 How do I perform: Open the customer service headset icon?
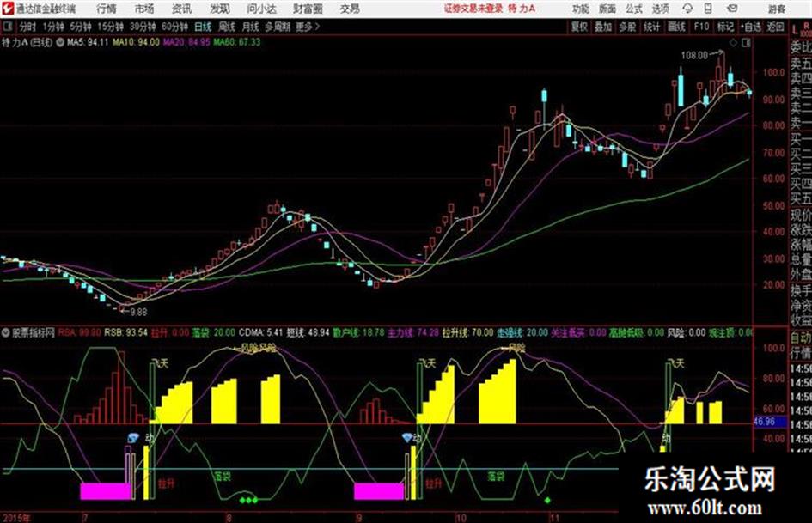[x=687, y=9]
